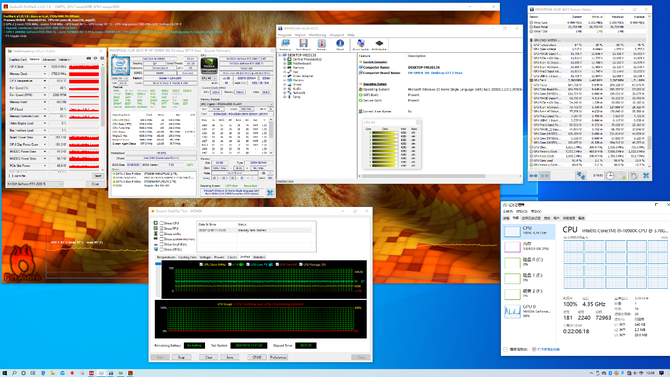This screenshot has width=670, height=377.
Task: Click the Clear button in AIDA64 stability test
Action: coord(209,357)
